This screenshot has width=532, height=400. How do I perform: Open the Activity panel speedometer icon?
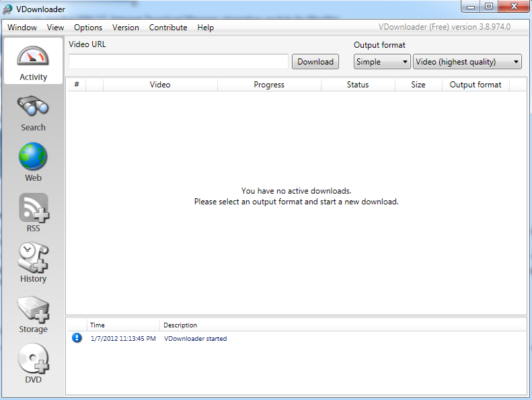33,56
